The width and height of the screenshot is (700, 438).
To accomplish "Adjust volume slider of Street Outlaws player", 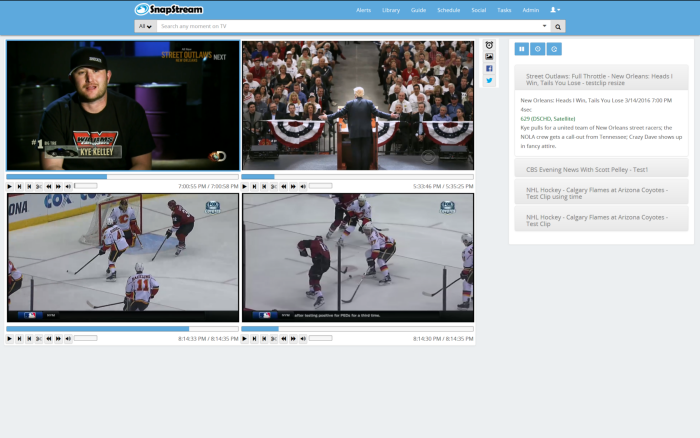I will coord(86,186).
